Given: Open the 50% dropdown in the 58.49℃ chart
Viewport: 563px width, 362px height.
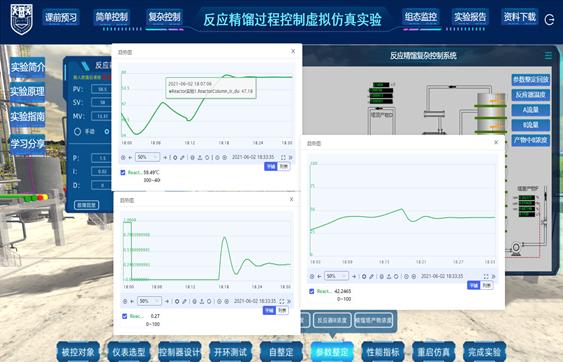Looking at the screenshot, I should [x=147, y=157].
